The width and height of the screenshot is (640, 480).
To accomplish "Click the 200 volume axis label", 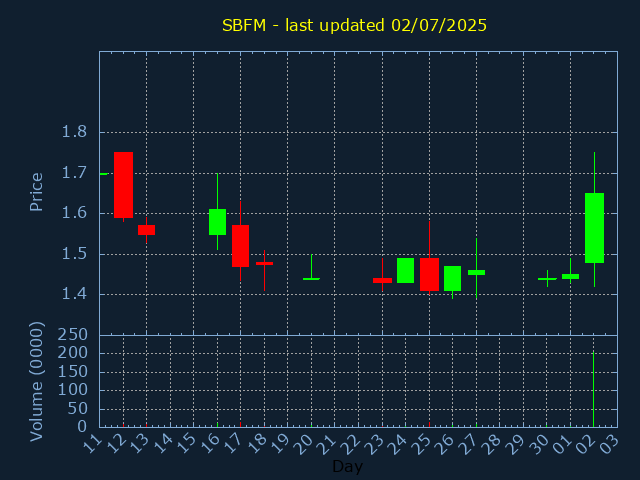I will click(x=73, y=353).
